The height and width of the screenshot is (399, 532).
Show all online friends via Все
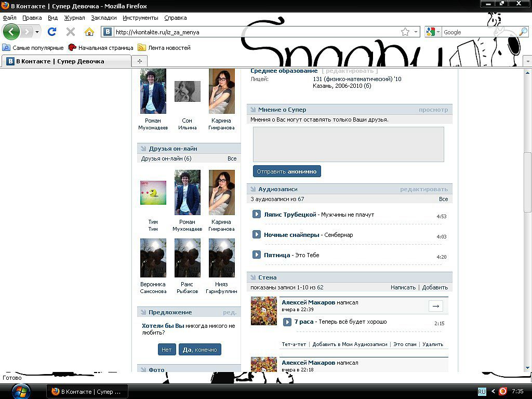pyautogui.click(x=232, y=158)
